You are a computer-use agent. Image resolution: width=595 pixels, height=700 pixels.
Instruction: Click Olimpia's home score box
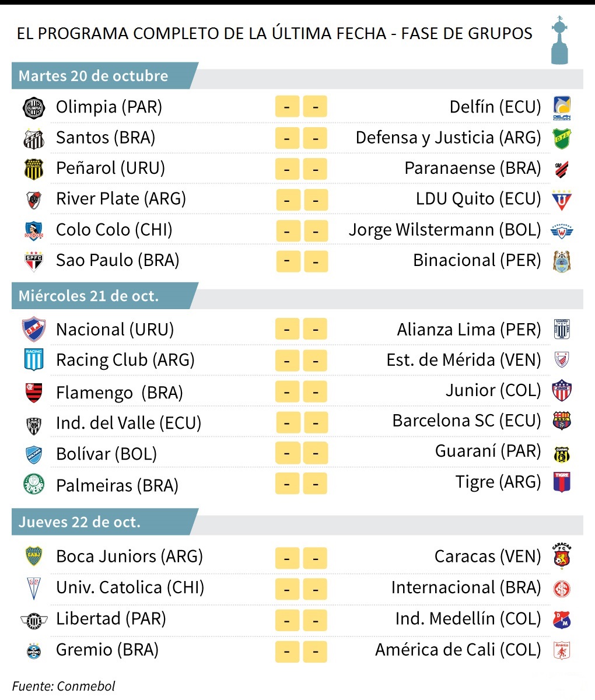(x=287, y=107)
